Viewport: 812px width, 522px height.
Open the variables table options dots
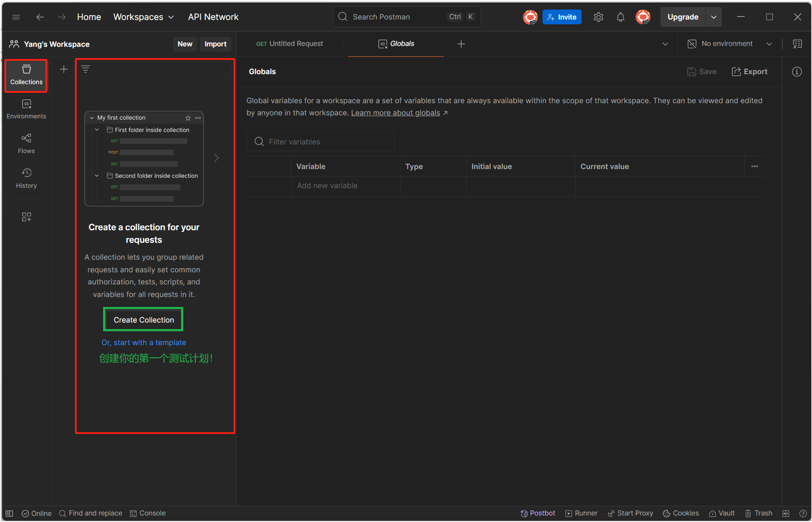754,166
